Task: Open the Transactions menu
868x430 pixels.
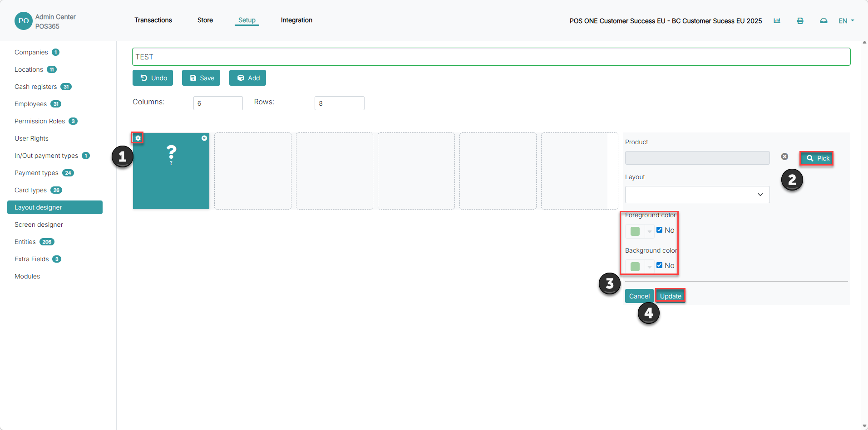Action: pyautogui.click(x=153, y=20)
